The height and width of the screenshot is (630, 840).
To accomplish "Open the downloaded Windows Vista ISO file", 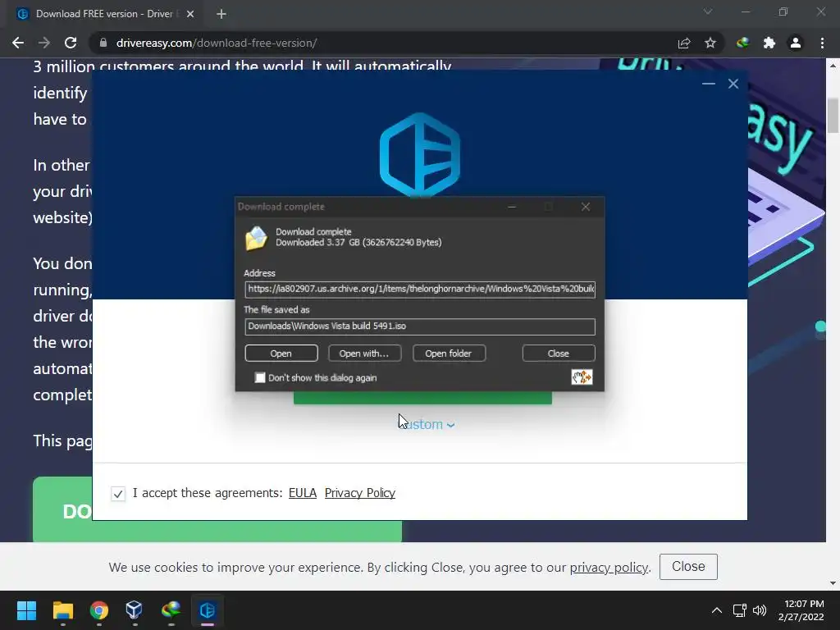I will click(x=281, y=354).
